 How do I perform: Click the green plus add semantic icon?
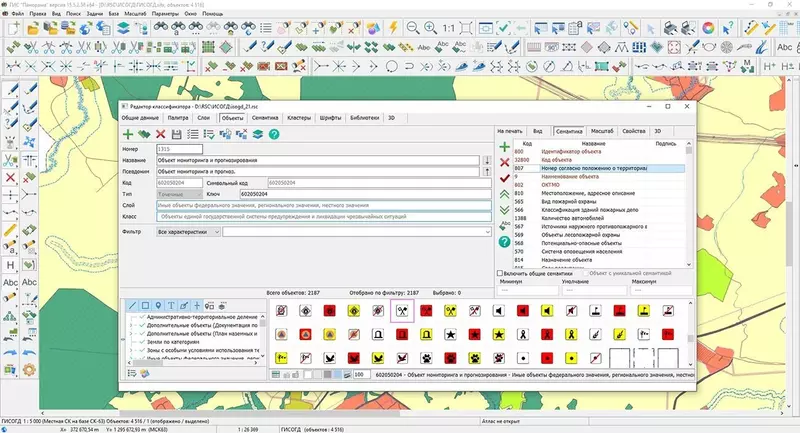504,147
